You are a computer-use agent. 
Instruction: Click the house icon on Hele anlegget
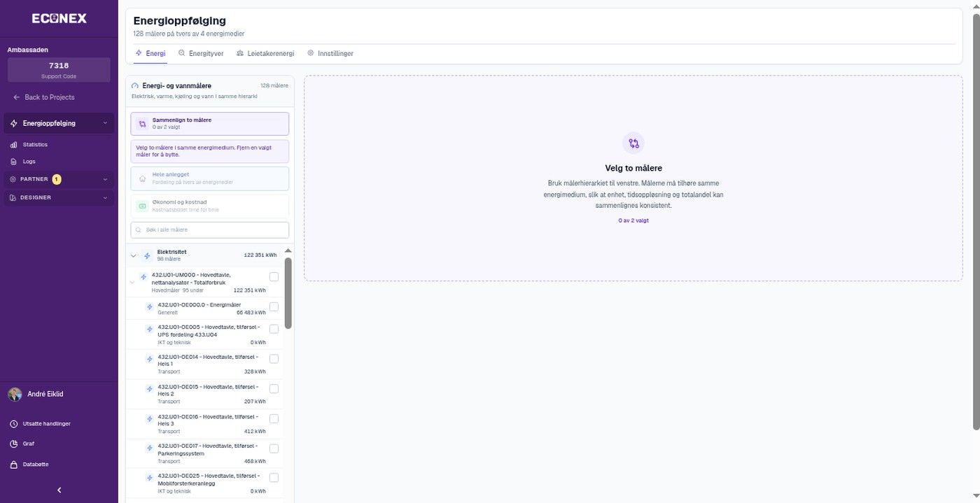142,178
